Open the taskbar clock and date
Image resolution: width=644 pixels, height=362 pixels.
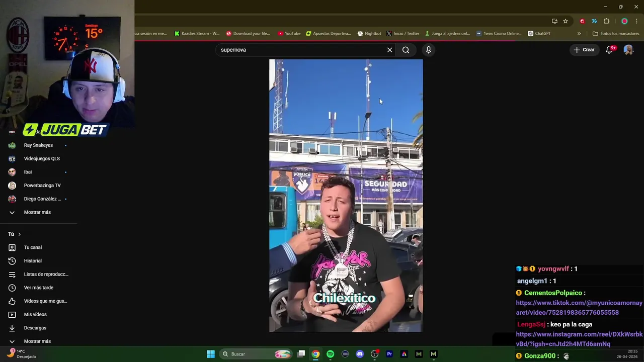[x=628, y=354]
